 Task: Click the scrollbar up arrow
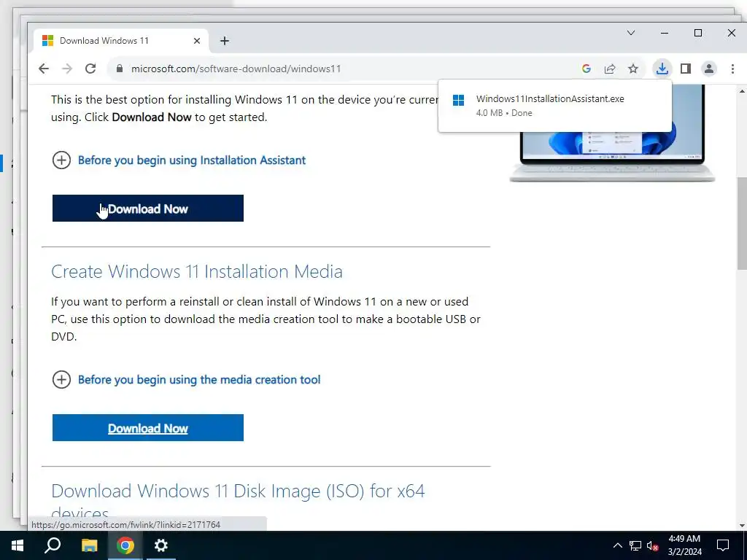click(742, 90)
